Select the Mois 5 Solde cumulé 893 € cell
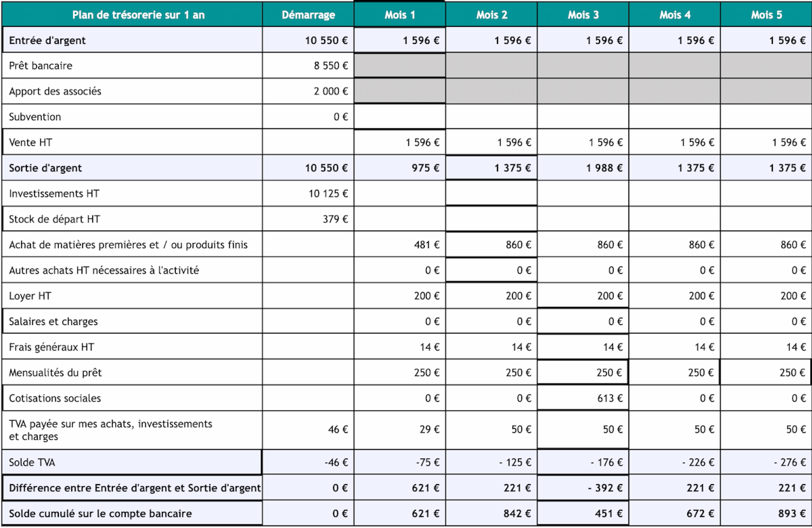Screen dimensions: 812x528 pyautogui.click(x=766, y=514)
